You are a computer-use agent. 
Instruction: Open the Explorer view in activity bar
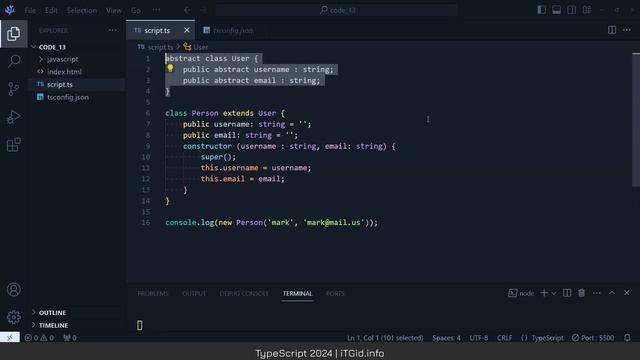tap(13, 34)
